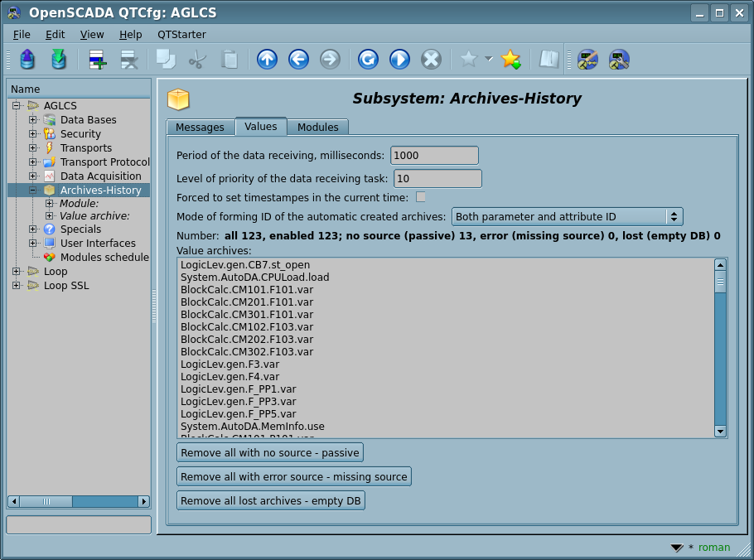Image resolution: width=754 pixels, height=560 pixels.
Task: Click the status bar down-arrow indicator
Action: tap(677, 548)
